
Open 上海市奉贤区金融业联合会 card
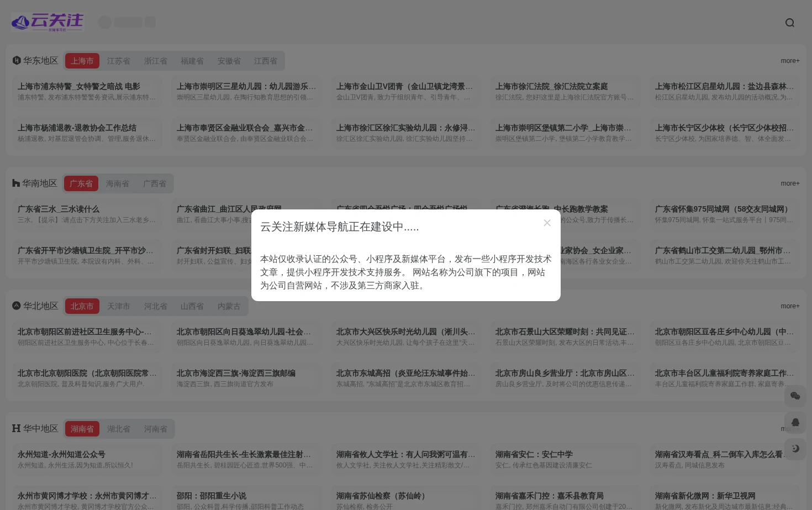point(246,133)
